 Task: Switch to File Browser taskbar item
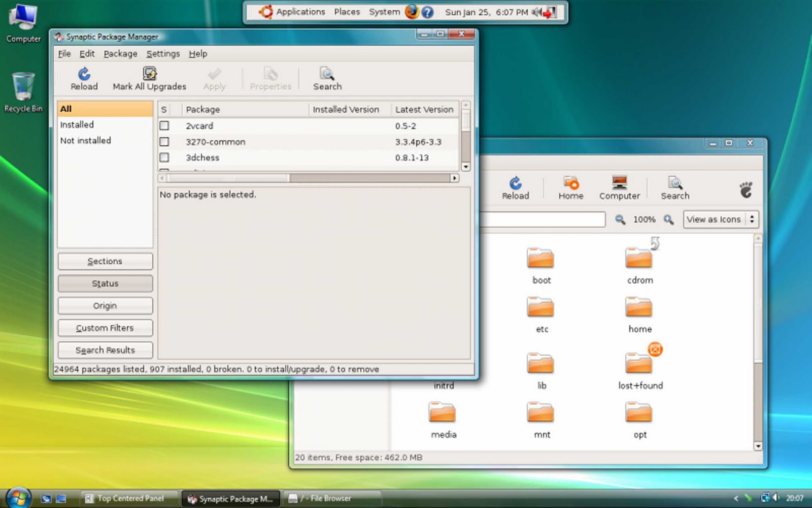click(332, 498)
